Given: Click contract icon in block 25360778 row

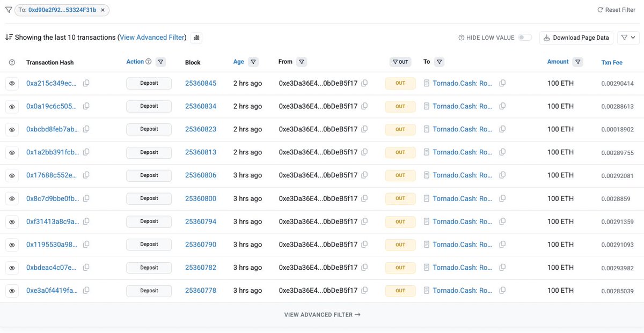Looking at the screenshot, I should 427,291.
